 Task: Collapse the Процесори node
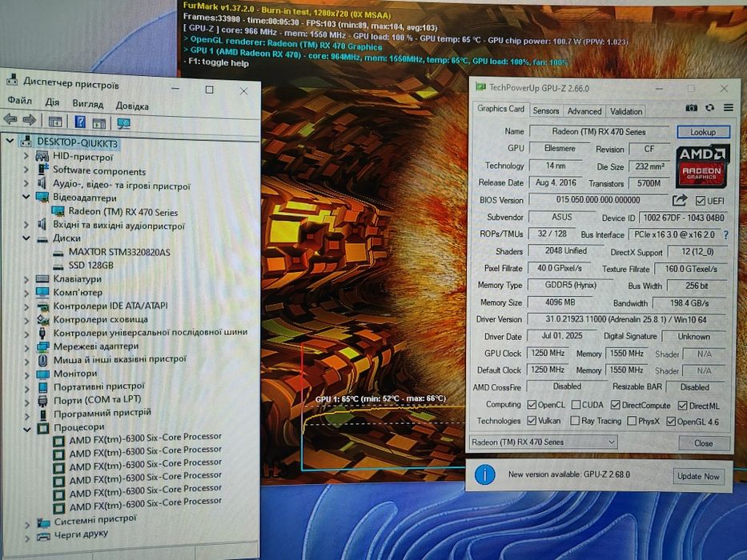point(26,429)
